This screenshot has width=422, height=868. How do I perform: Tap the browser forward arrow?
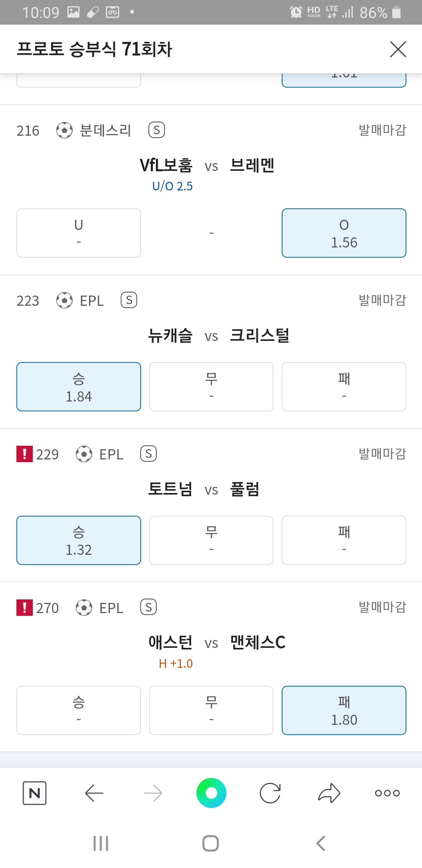(x=153, y=793)
